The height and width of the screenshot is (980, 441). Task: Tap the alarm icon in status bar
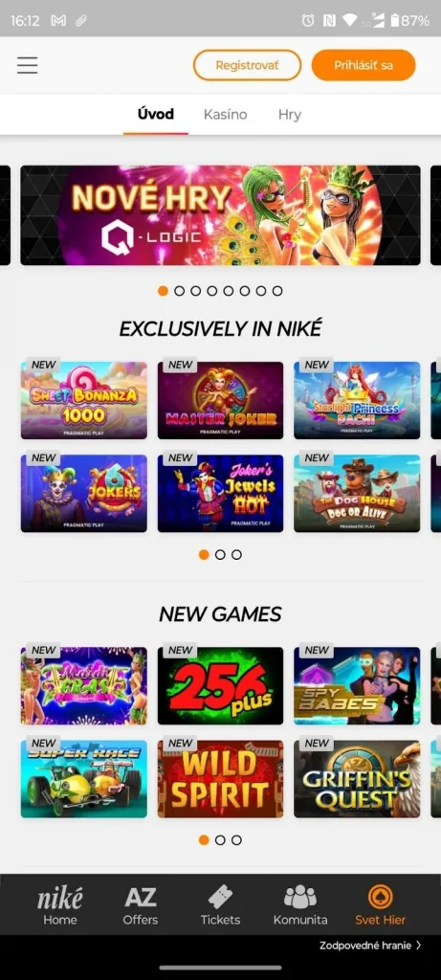coord(307,21)
